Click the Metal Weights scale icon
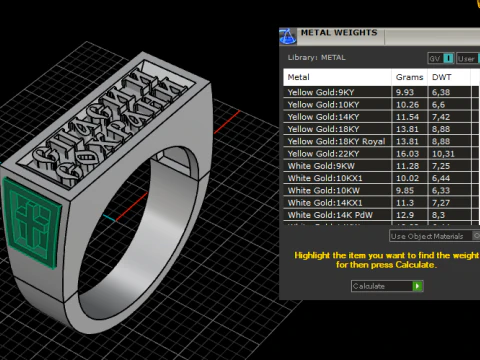The height and width of the screenshot is (360, 480). click(x=288, y=36)
